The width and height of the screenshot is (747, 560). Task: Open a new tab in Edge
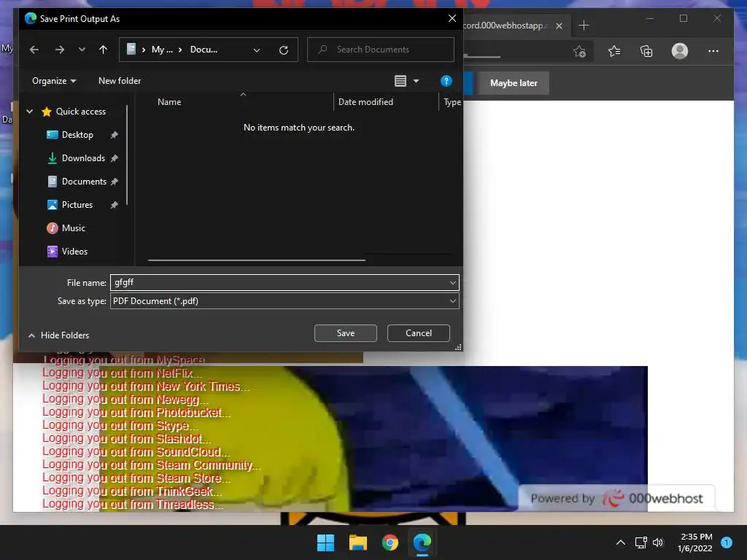point(584,26)
